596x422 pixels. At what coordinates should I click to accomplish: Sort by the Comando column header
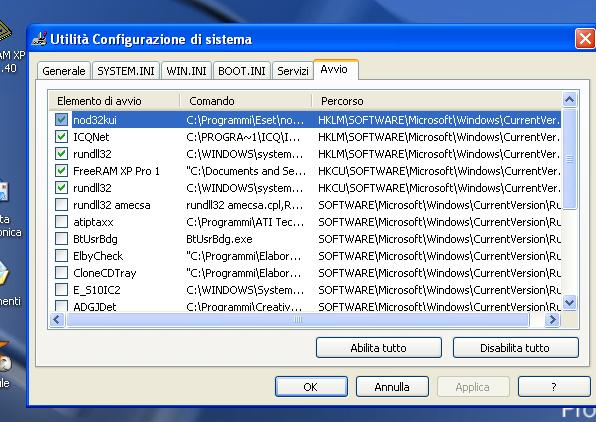pos(246,101)
